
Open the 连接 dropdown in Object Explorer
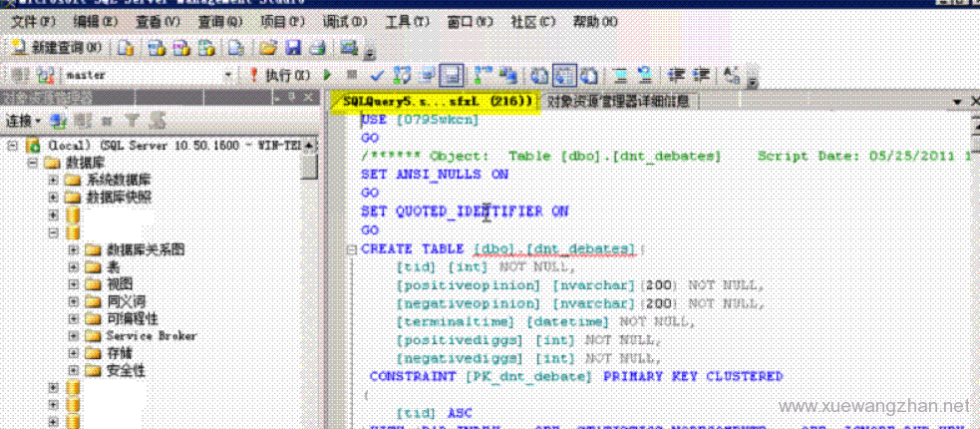pos(23,121)
